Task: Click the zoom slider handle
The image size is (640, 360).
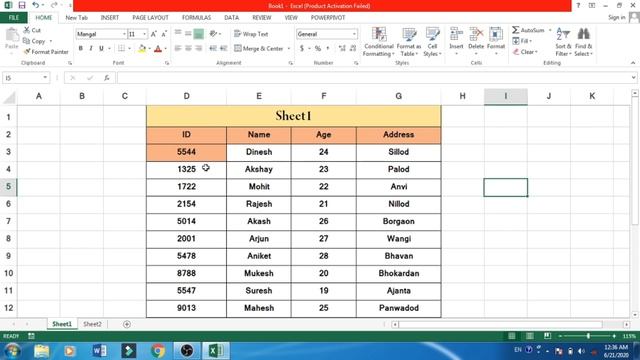Action: click(x=588, y=336)
